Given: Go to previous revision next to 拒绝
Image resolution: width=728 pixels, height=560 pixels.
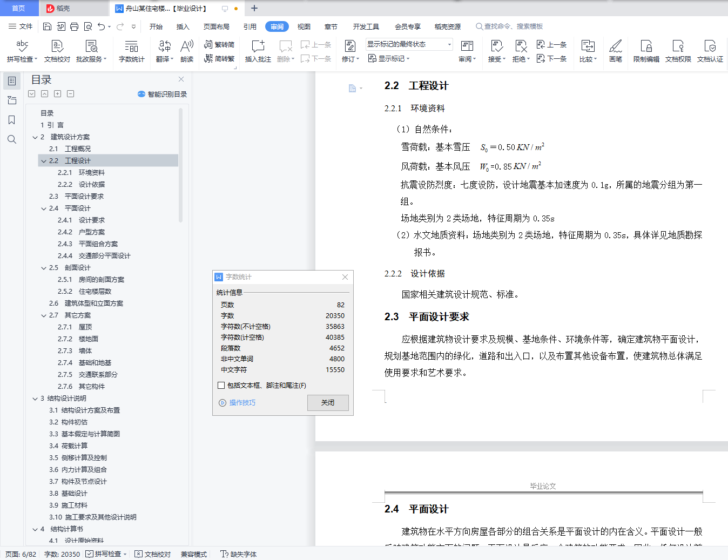Looking at the screenshot, I should pyautogui.click(x=551, y=45).
